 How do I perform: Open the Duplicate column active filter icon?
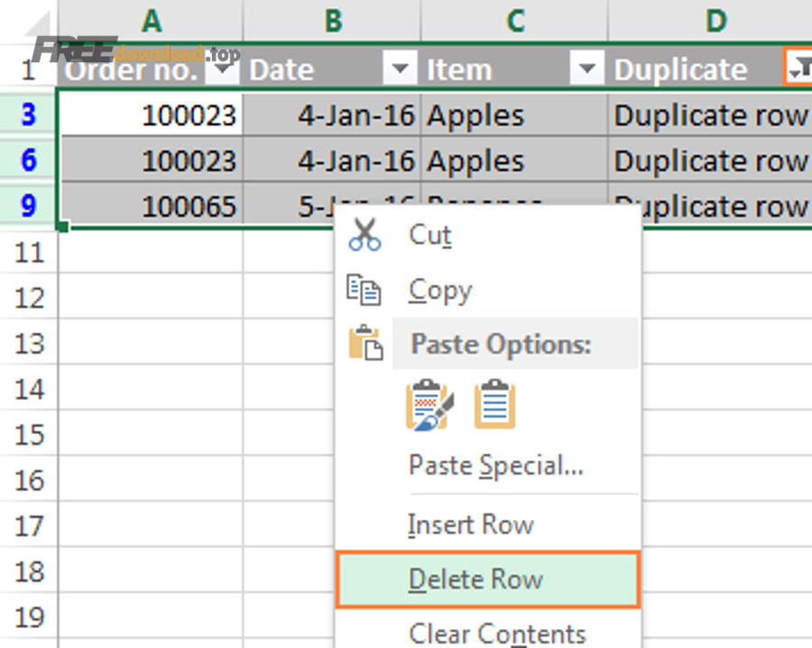pos(798,68)
